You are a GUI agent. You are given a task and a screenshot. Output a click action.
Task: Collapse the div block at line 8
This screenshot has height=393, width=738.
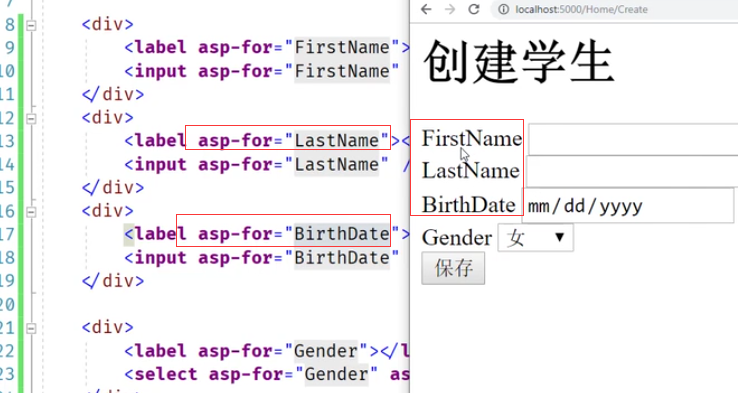pos(31,25)
